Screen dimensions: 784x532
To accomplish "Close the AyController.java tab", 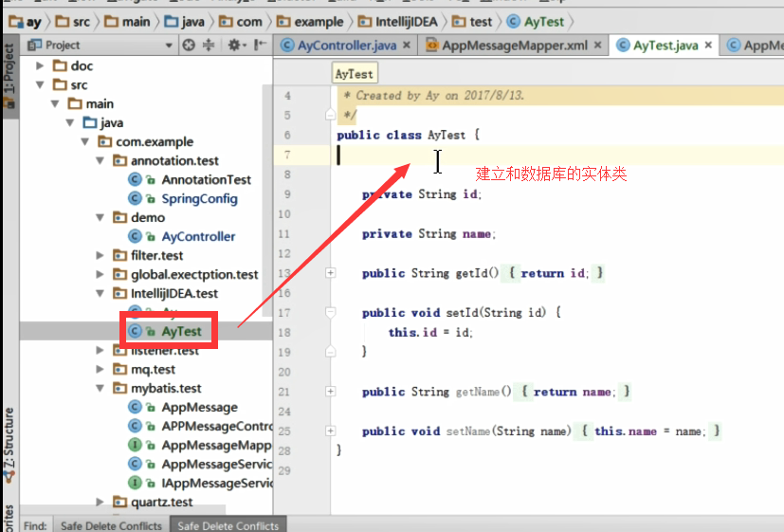I will (407, 45).
